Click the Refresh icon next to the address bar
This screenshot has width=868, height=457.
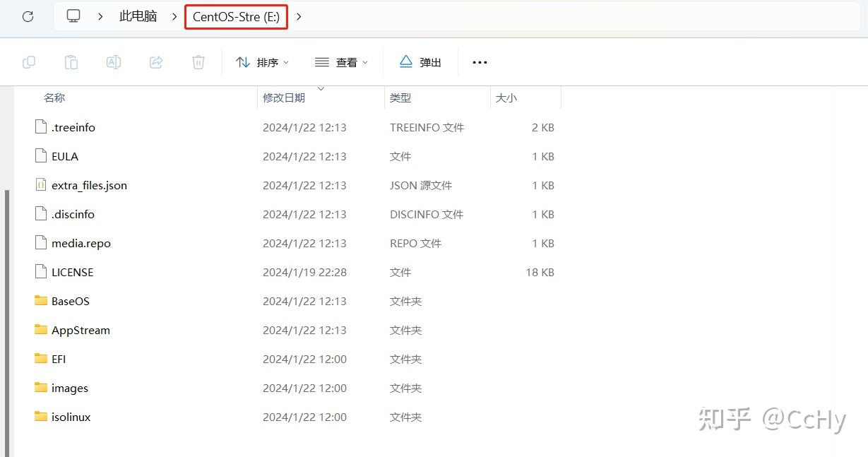(x=28, y=16)
